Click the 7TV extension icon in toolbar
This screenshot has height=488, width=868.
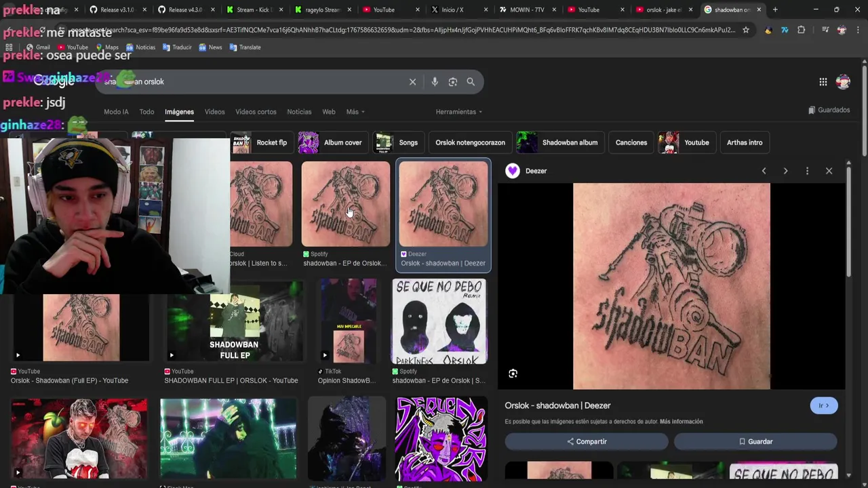click(x=785, y=30)
